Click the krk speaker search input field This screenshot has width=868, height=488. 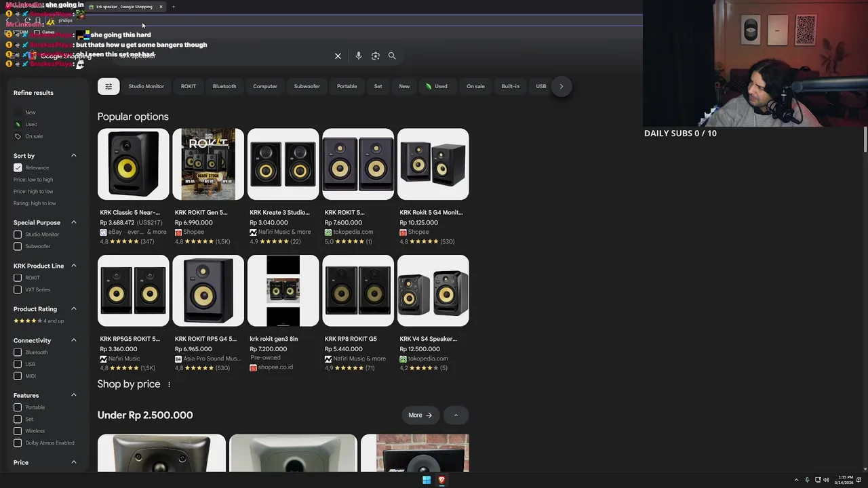224,56
